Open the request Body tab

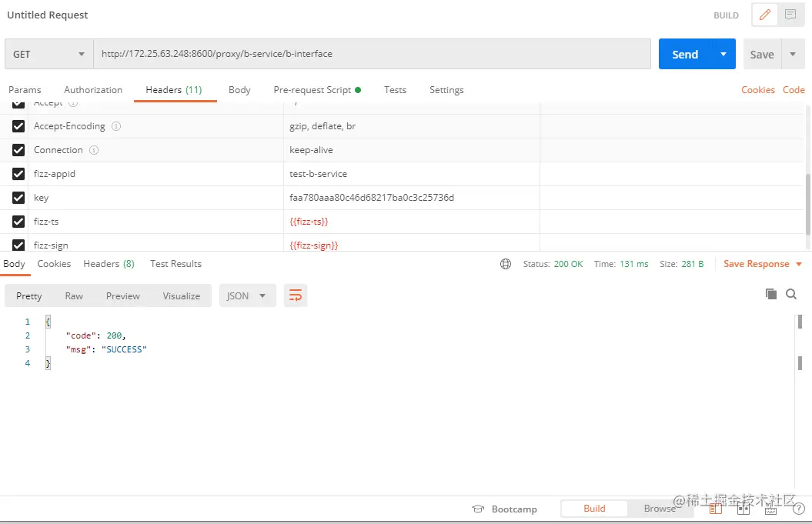point(239,89)
